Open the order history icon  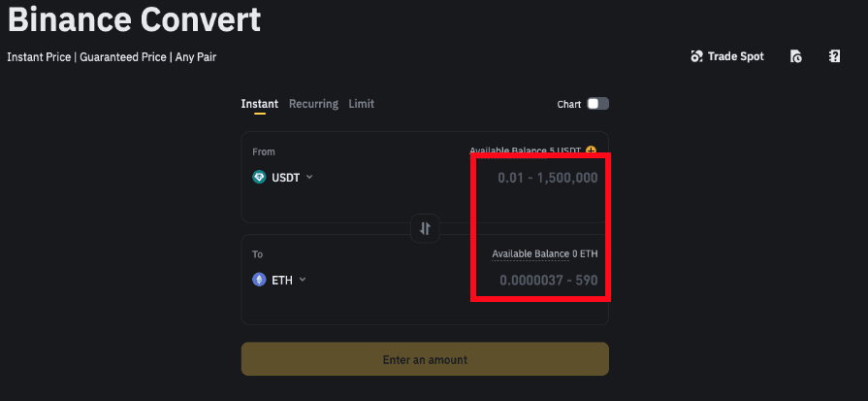pos(795,56)
